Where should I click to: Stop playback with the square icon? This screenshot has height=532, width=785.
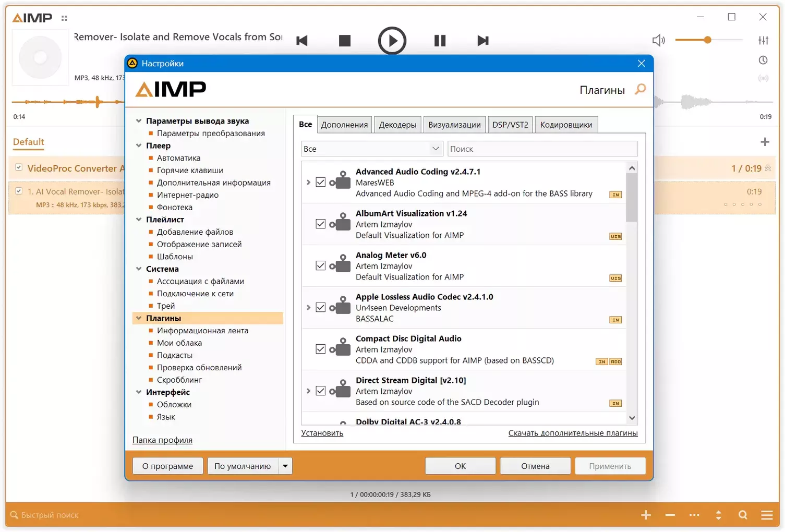(345, 41)
